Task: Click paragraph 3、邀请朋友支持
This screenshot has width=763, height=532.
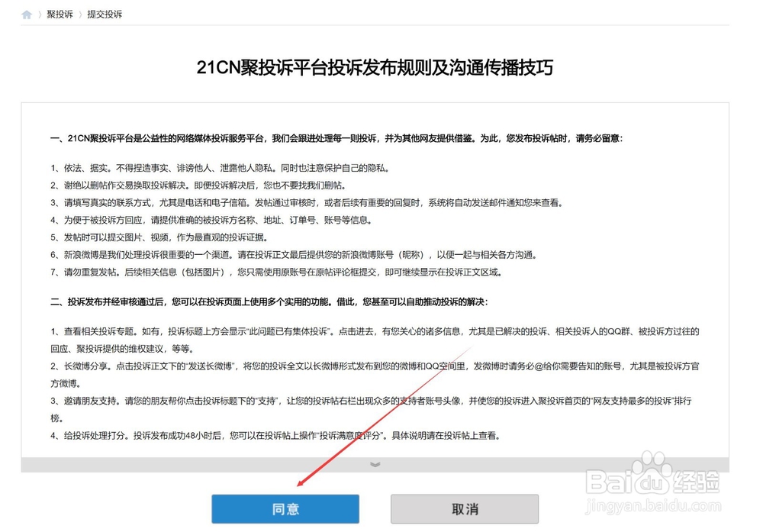Action: [x=371, y=409]
